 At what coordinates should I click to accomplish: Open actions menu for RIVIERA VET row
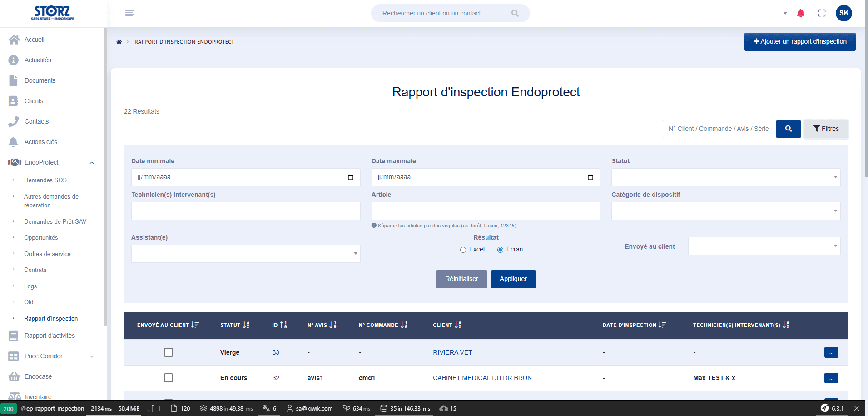coord(831,352)
